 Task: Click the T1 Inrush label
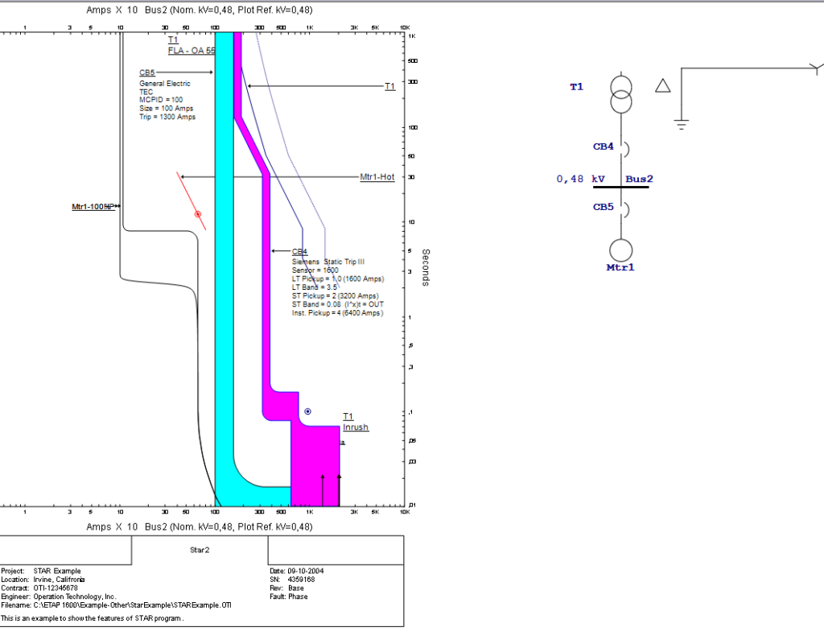[355, 422]
